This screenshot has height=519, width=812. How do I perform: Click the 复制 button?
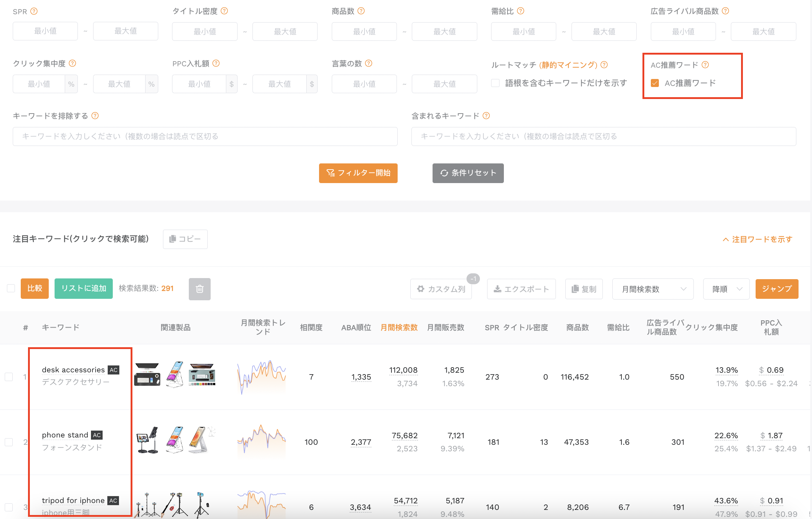click(584, 289)
